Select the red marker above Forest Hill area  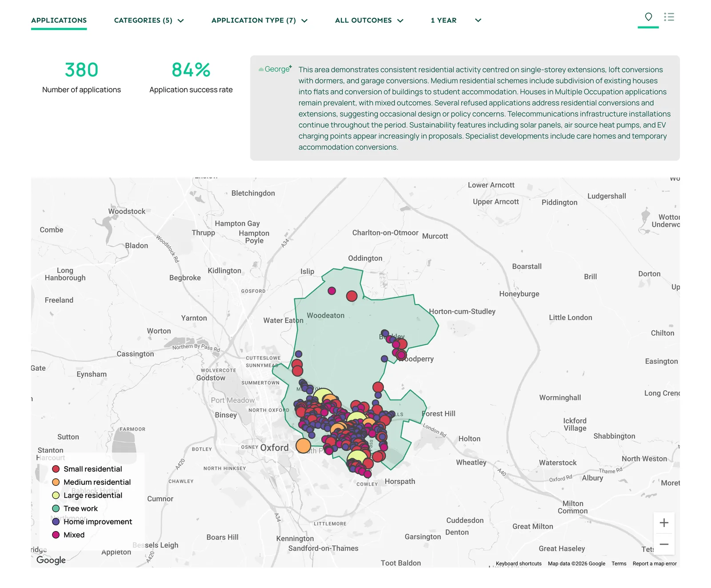click(378, 387)
